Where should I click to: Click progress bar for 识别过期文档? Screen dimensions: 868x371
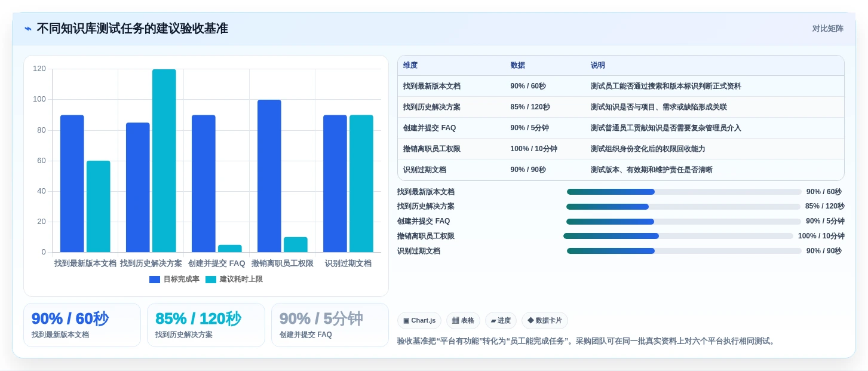pyautogui.click(x=684, y=251)
